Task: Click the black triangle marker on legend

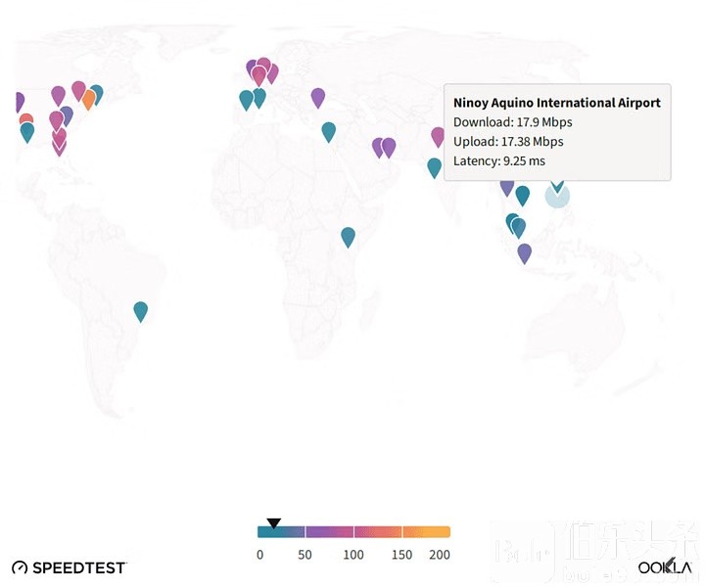Action: (274, 522)
